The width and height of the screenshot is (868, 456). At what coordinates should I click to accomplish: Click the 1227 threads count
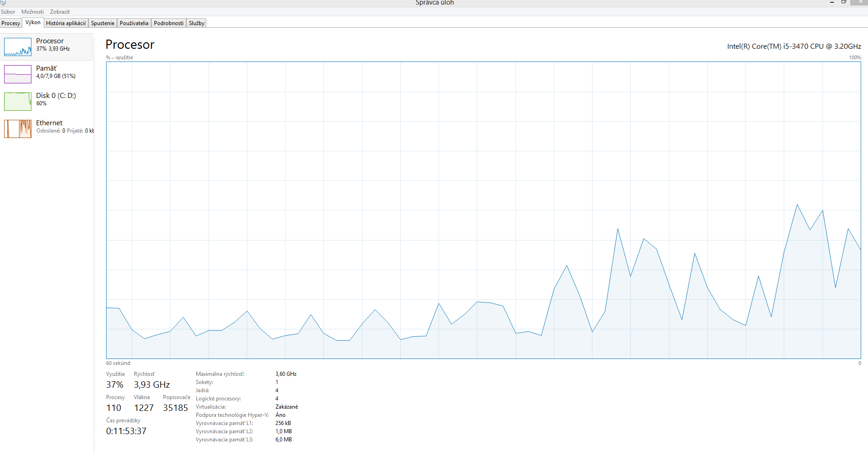(x=144, y=408)
